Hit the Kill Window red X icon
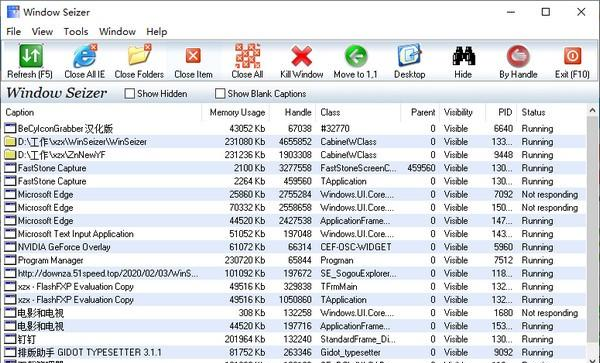The width and height of the screenshot is (600, 363). pyautogui.click(x=302, y=56)
